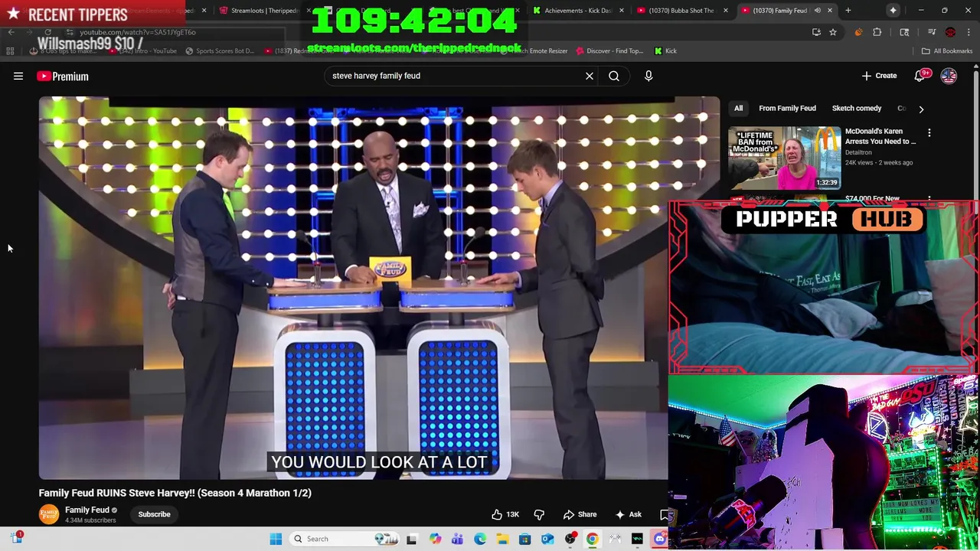This screenshot has height=551, width=980.
Task: Open options for McDonald's Karen video
Action: coord(929,133)
